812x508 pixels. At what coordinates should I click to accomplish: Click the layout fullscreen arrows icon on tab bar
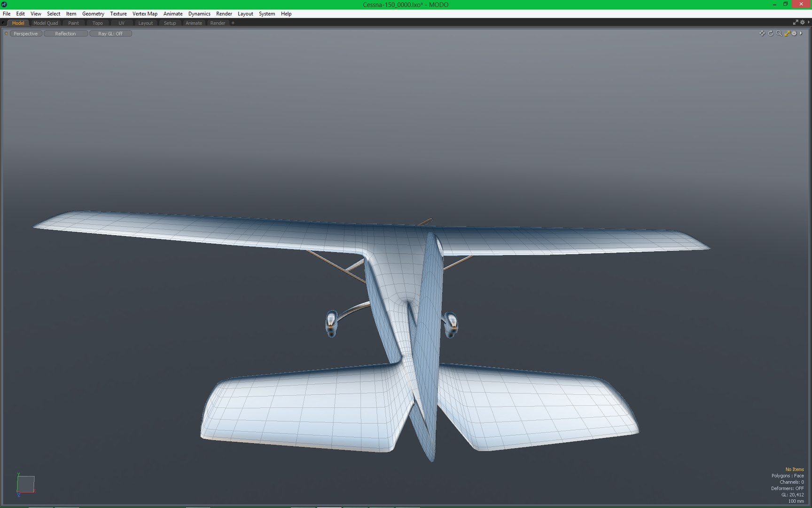click(x=796, y=23)
